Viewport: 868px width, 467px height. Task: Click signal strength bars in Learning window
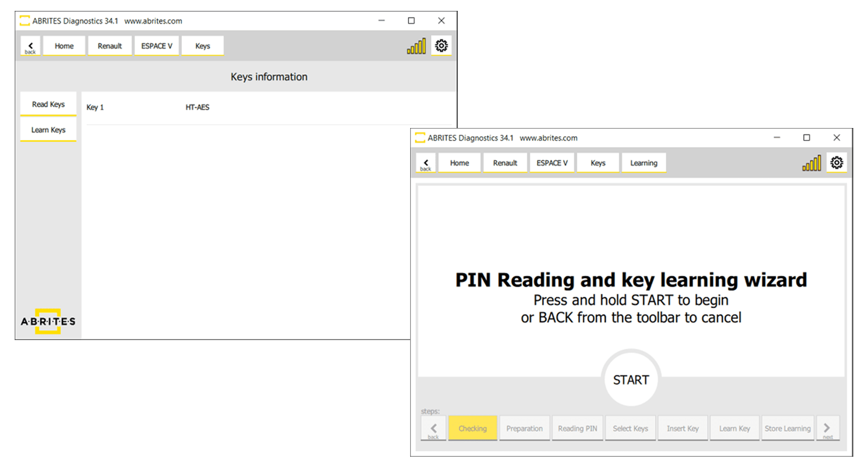click(812, 164)
